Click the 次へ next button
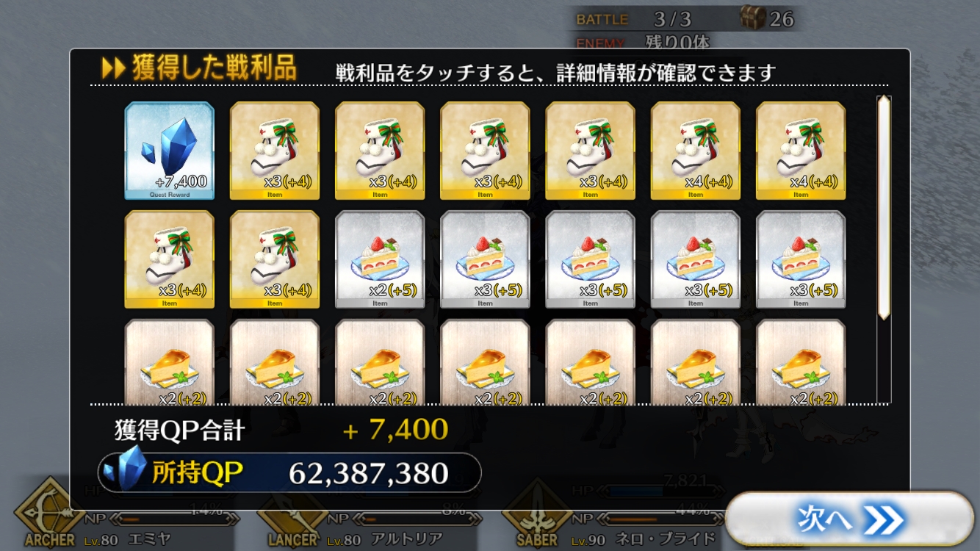Screen dimensions: 980x551 tap(849, 520)
